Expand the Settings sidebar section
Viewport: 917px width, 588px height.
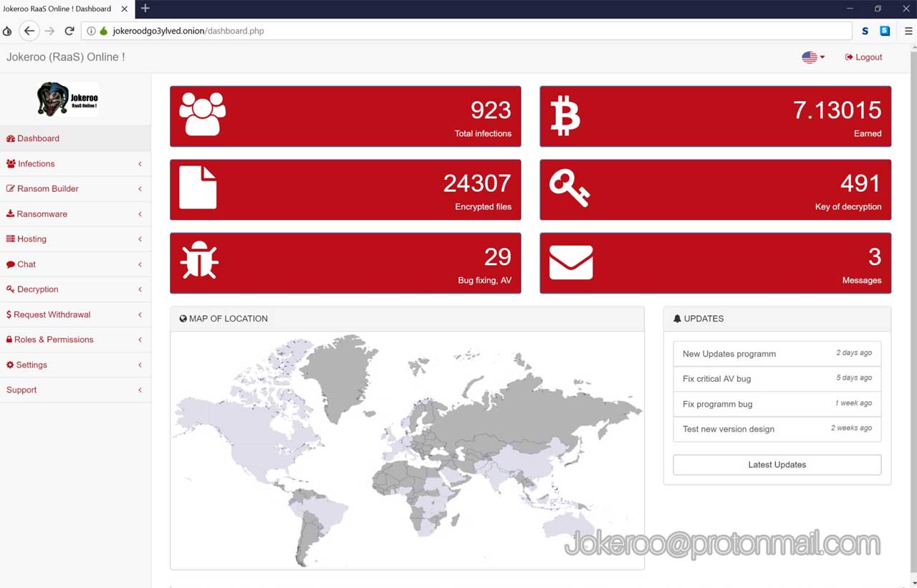coord(32,365)
